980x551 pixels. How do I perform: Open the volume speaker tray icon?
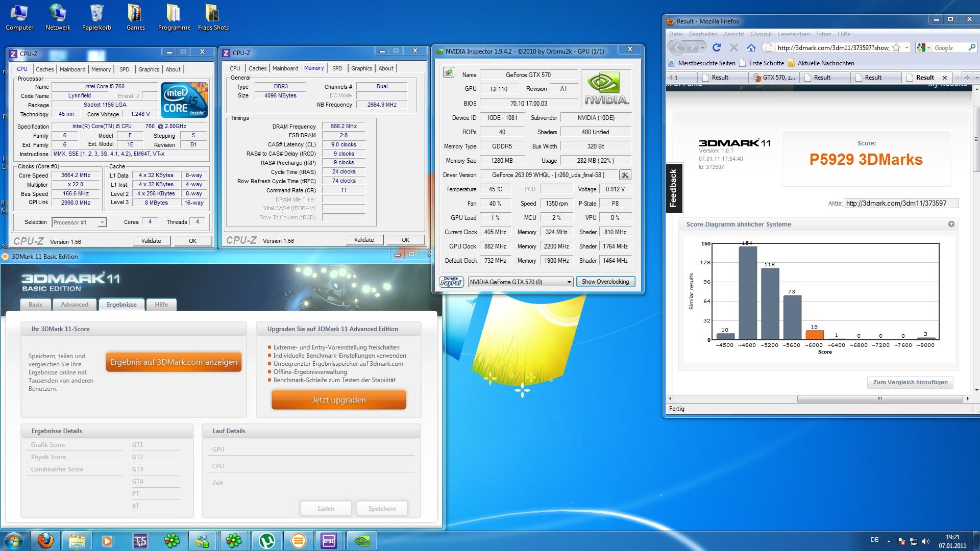[926, 541]
